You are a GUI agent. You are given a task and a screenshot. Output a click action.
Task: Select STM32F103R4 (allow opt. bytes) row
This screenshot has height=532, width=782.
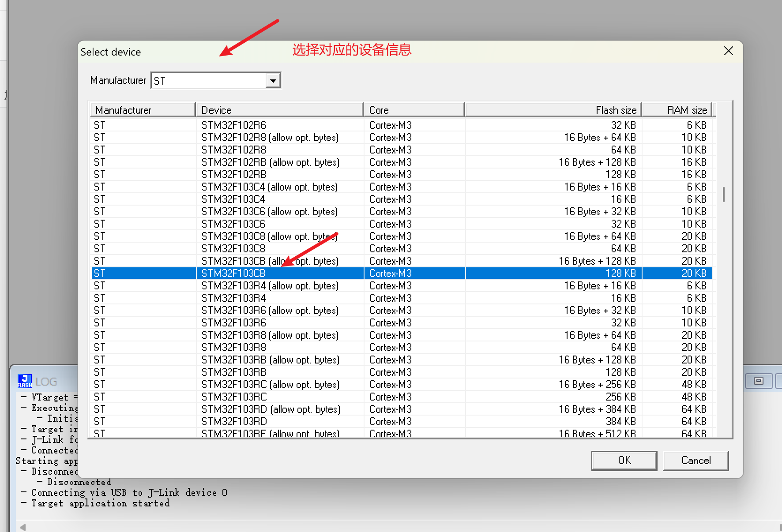tap(402, 286)
